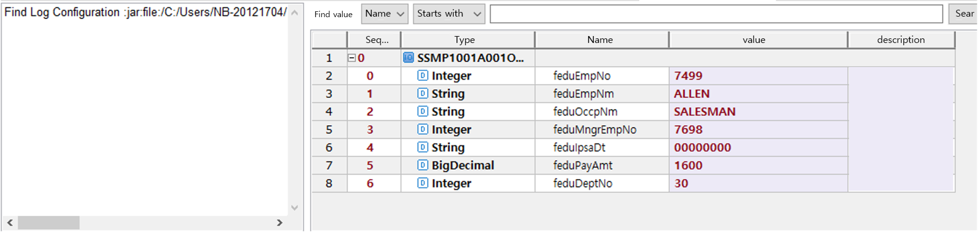
Task: Click the feduIpsaDt name cell
Action: click(602, 147)
